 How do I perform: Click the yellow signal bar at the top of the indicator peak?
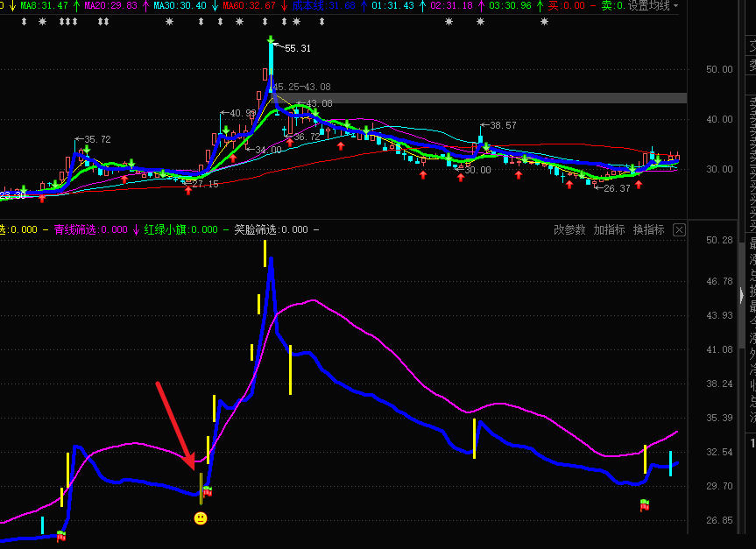pyautogui.click(x=265, y=254)
